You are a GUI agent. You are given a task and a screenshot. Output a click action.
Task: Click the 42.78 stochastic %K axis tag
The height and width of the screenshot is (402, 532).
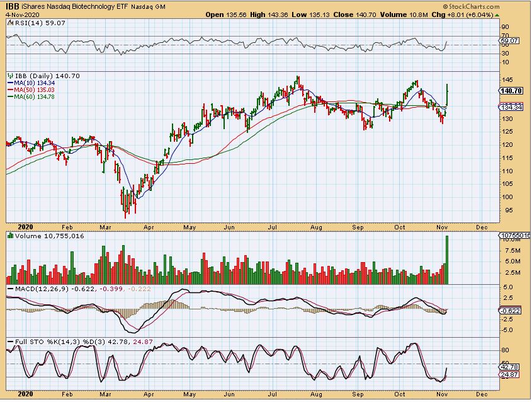pyautogui.click(x=509, y=367)
